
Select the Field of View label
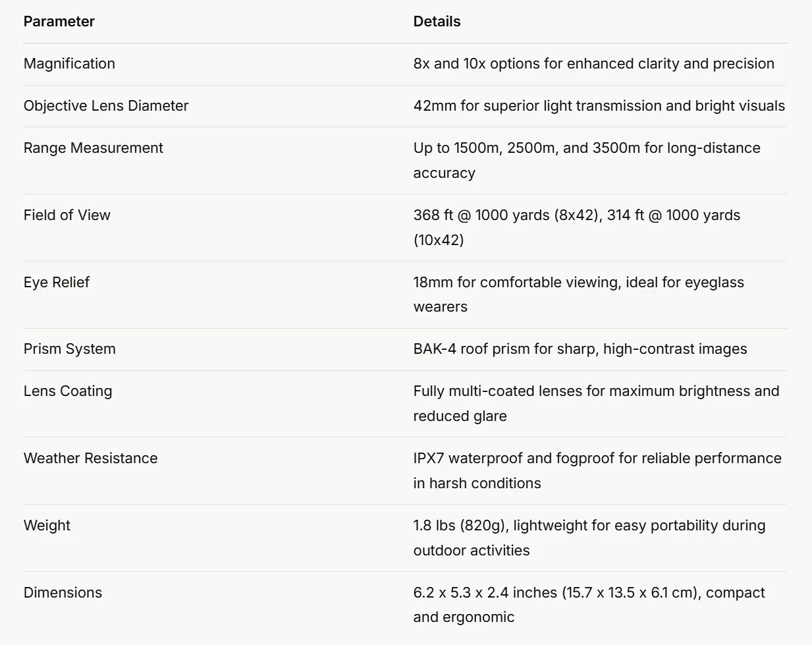(67, 215)
